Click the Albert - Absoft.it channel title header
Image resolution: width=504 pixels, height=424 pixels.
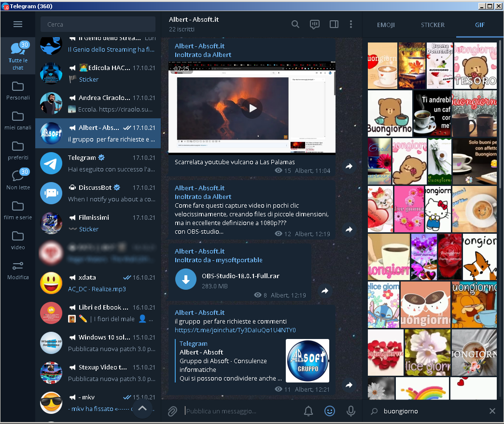click(x=194, y=20)
